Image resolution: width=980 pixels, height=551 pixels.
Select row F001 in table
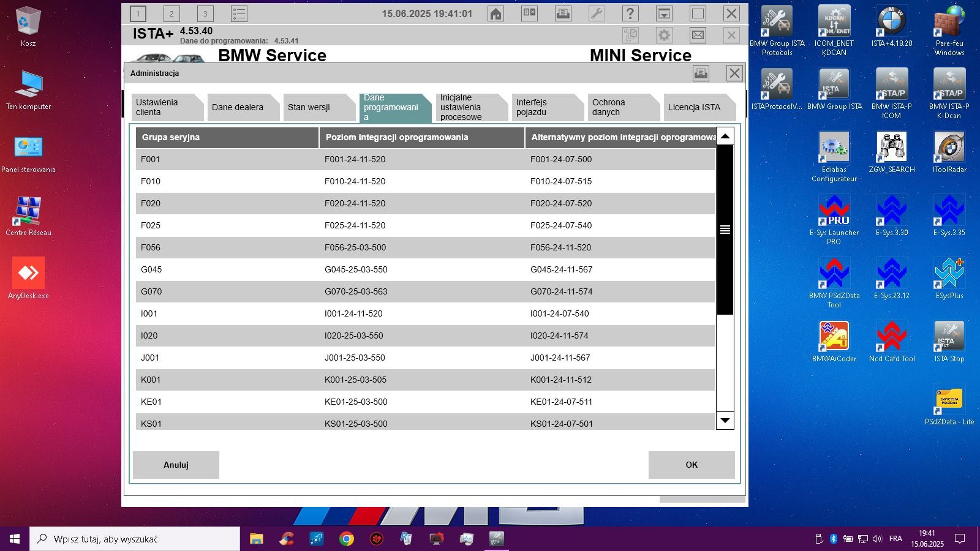click(x=426, y=159)
